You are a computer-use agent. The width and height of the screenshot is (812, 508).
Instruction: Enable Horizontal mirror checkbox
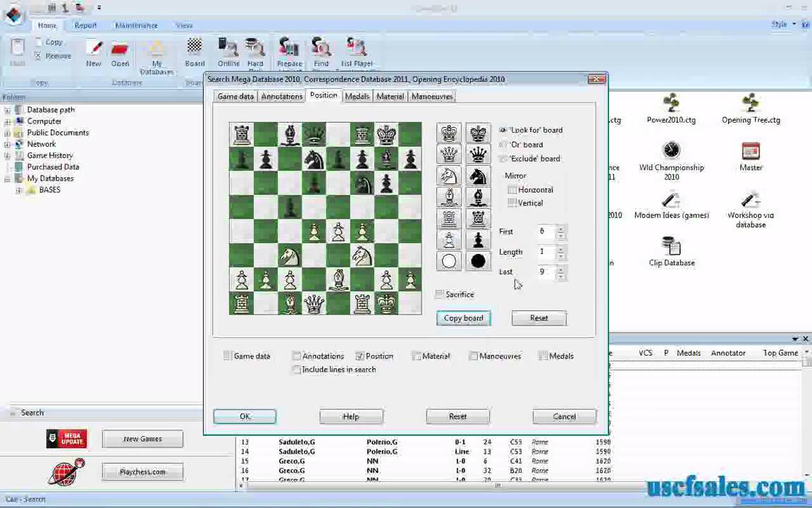[x=512, y=190]
